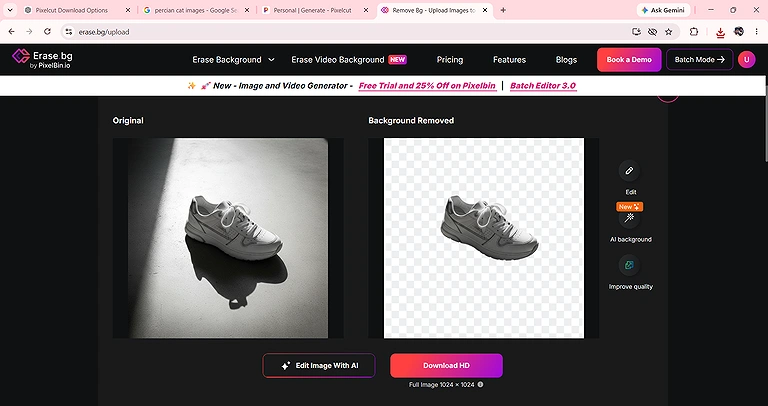Click the Erase.bg logo
The height and width of the screenshot is (406, 768).
(42, 59)
